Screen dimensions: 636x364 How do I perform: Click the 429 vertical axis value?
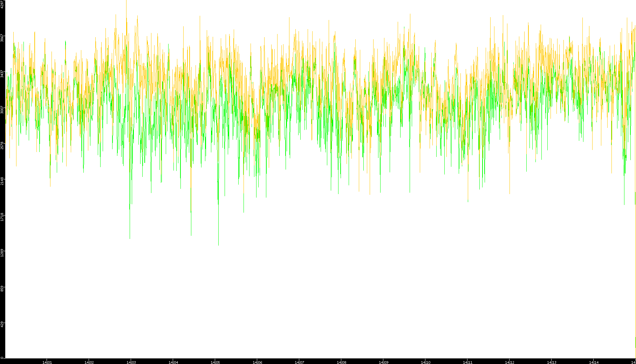tap(2, 324)
